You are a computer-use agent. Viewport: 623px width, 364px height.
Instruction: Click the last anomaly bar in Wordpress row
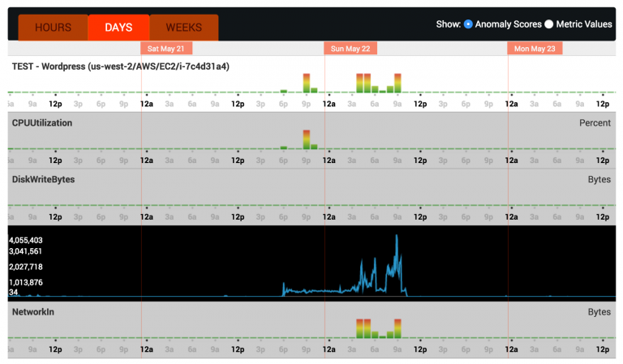pos(397,83)
